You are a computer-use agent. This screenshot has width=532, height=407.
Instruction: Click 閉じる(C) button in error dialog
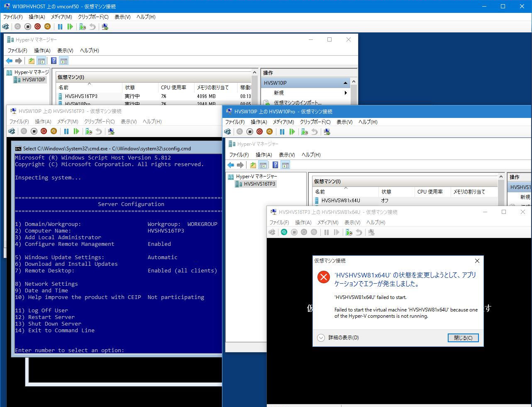pos(463,338)
